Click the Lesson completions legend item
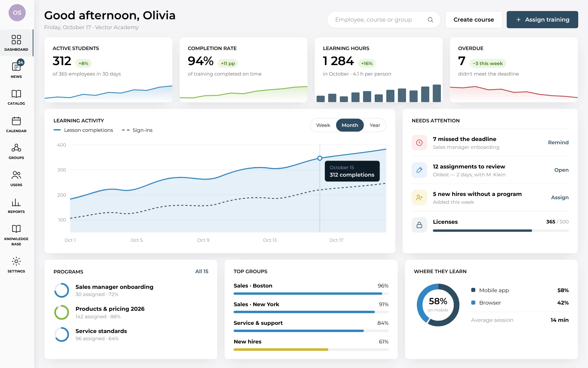Viewport: 588px width, 368px height. (x=83, y=130)
